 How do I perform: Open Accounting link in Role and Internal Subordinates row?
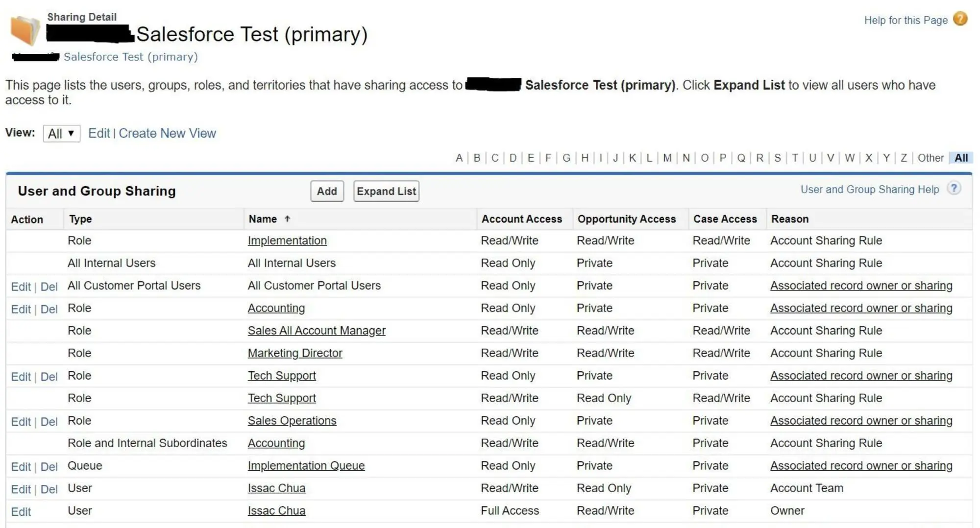click(276, 443)
